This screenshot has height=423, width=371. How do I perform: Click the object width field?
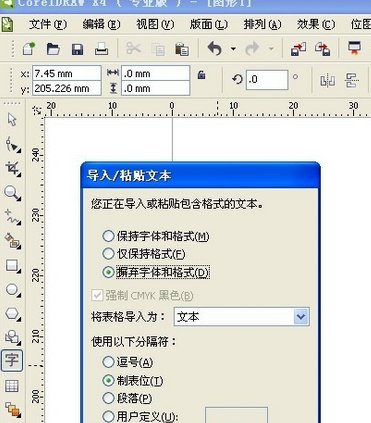(156, 73)
